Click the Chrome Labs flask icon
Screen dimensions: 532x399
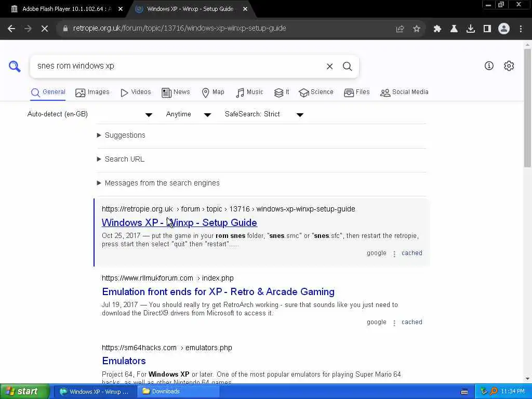click(454, 29)
